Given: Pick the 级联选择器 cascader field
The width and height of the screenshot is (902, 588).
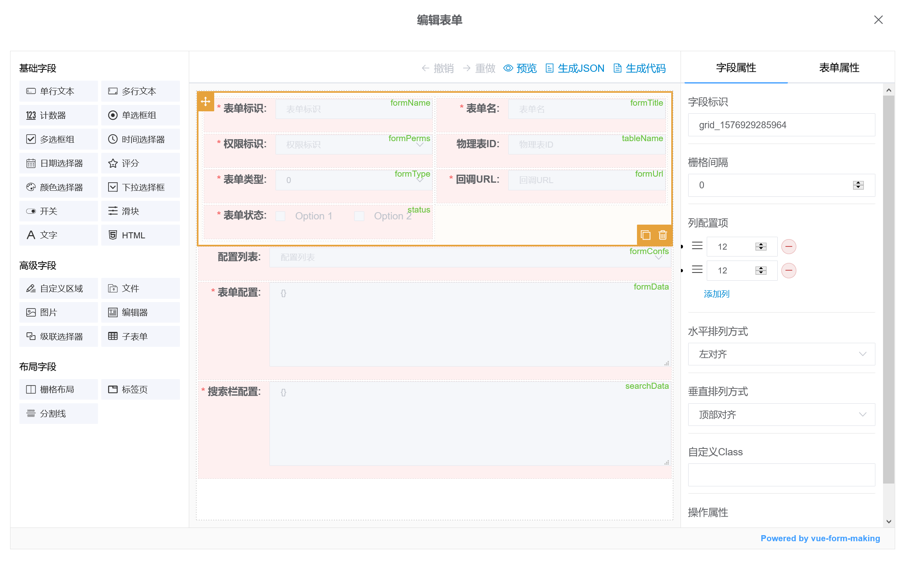Looking at the screenshot, I should (58, 336).
